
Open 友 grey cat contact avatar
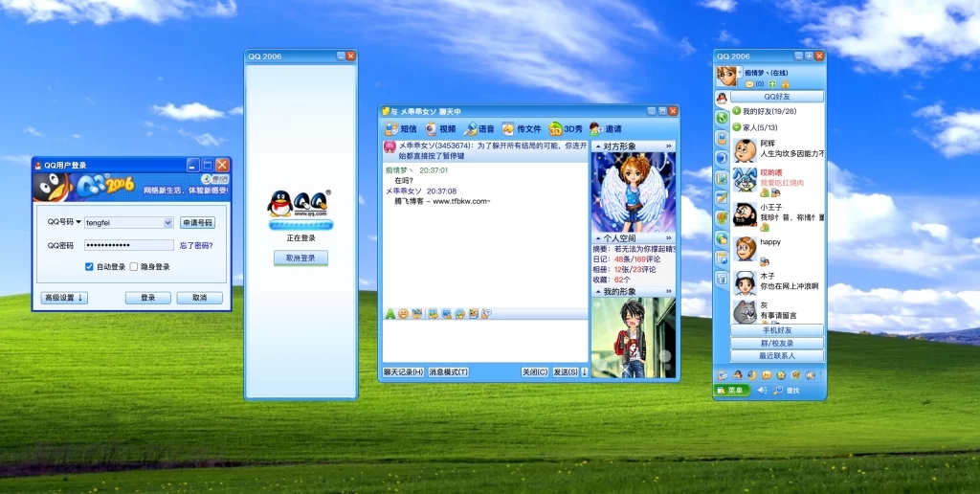click(x=745, y=311)
